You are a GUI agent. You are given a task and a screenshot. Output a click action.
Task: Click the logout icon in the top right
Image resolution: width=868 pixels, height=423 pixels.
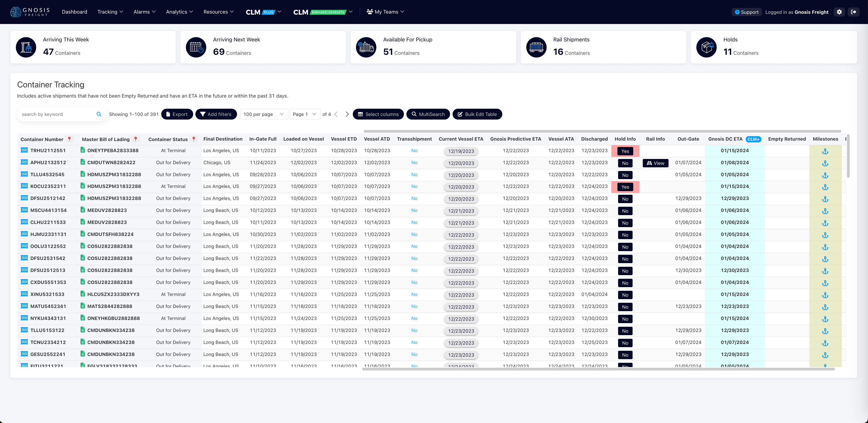pyautogui.click(x=854, y=12)
